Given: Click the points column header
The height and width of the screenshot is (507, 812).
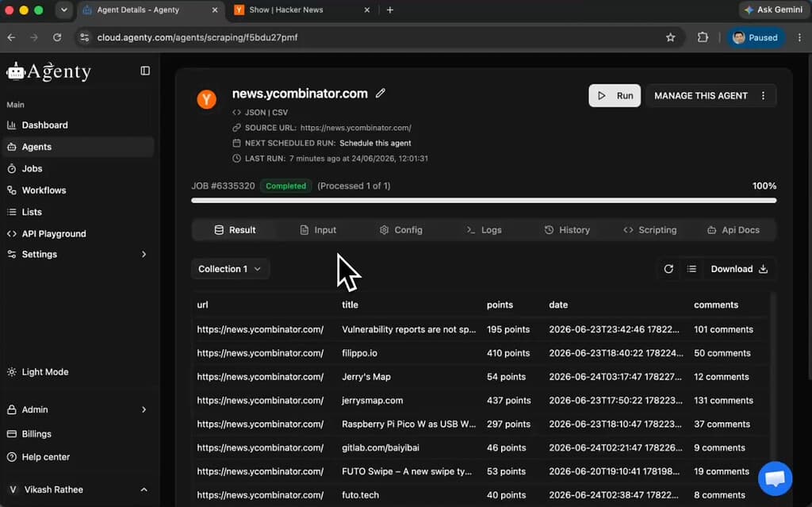Looking at the screenshot, I should 500,305.
